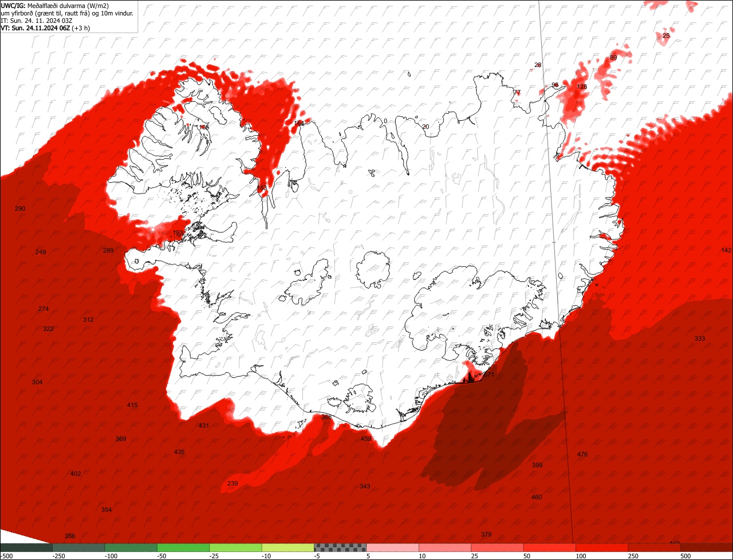Click the darkest red swatch beyond 500
Screen dimensions: 733x560
707,547
